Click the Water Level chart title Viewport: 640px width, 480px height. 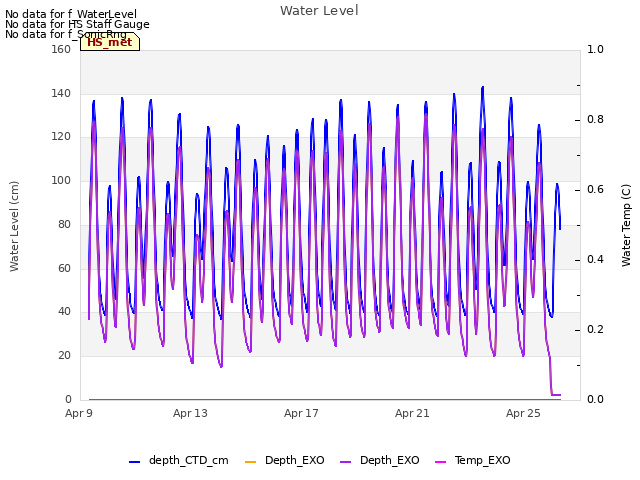(319, 11)
